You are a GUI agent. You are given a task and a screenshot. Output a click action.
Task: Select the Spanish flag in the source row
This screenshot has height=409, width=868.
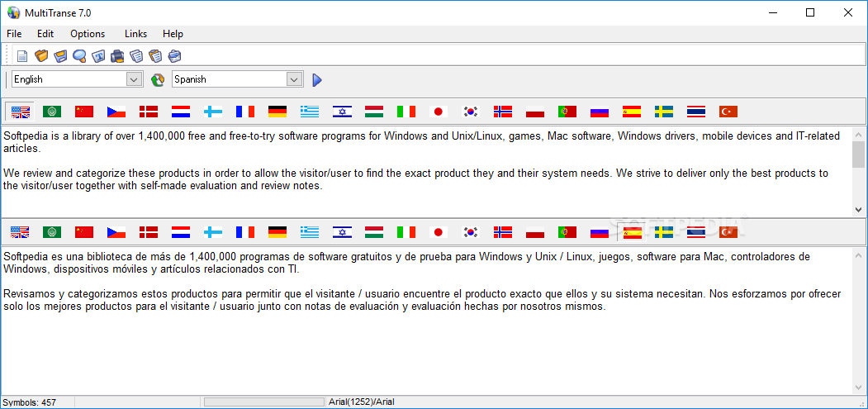tap(632, 112)
